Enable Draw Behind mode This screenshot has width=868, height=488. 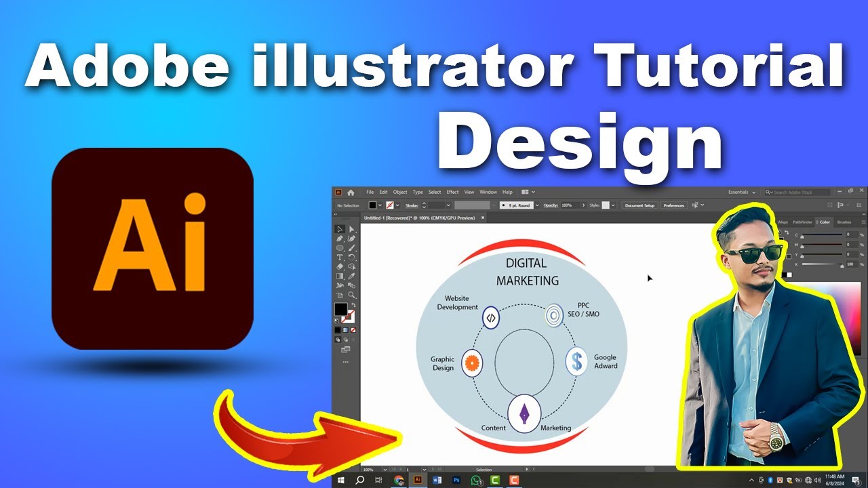[x=346, y=340]
